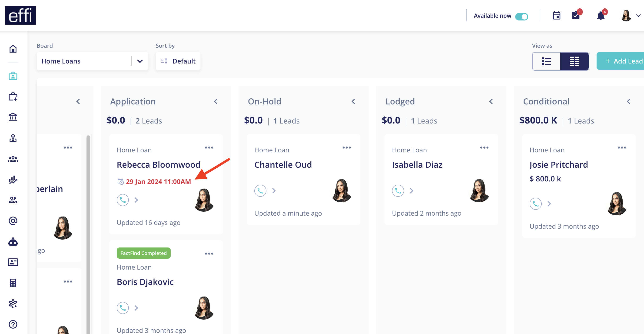Screen dimensions: 644x334
Task: Open the two-person contacts icon in sidebar
Action: coord(13,200)
